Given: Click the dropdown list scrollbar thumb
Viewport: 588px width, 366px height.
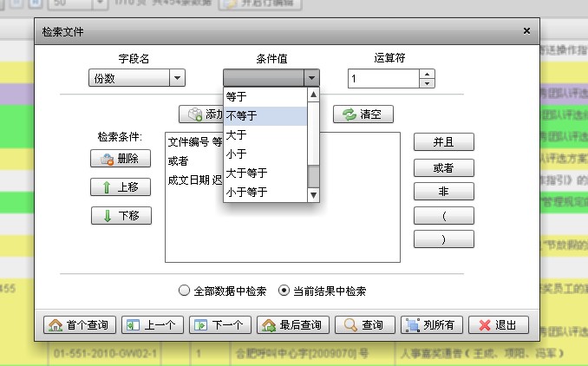Looking at the screenshot, I should point(313,177).
